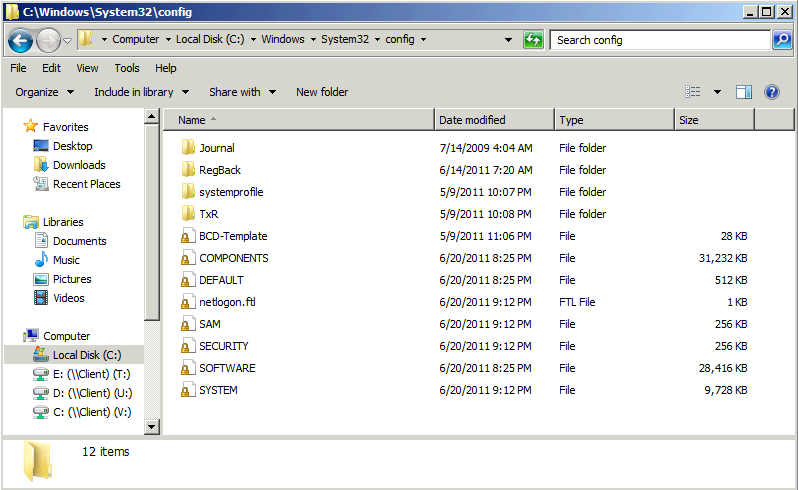Screen dimensions: 798x490
Task: Click the green Refresh button in address bar
Action: pos(533,40)
